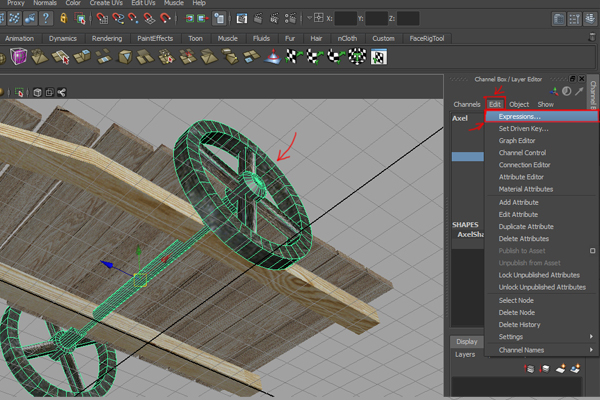Image resolution: width=600 pixels, height=400 pixels.
Task: Click the IPR render clapboard icon
Action: [274, 18]
